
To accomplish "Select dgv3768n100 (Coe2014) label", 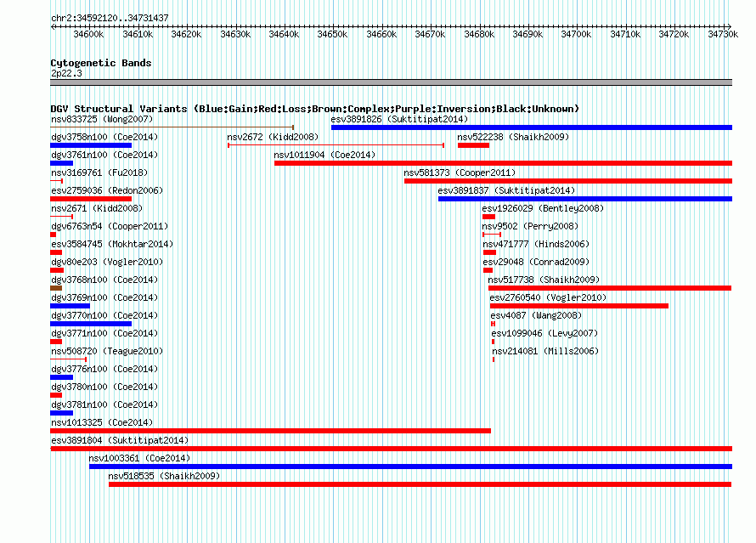I will (x=104, y=280).
